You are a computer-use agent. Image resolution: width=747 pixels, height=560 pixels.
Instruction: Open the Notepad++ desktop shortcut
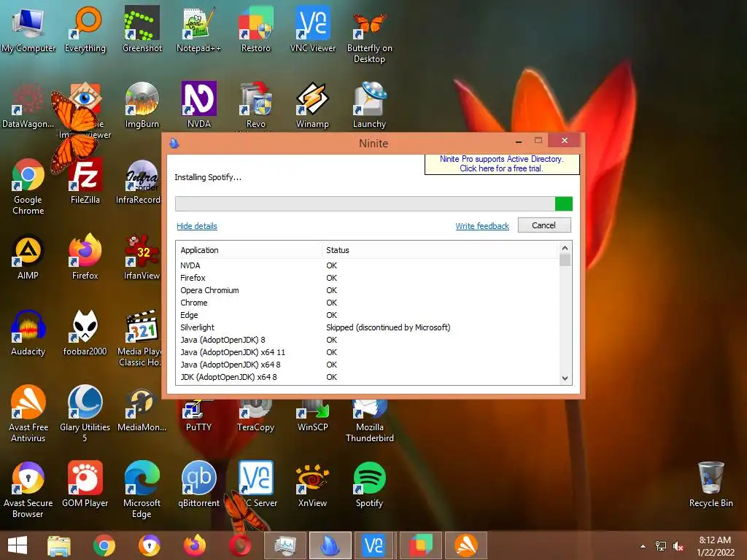[x=198, y=29]
